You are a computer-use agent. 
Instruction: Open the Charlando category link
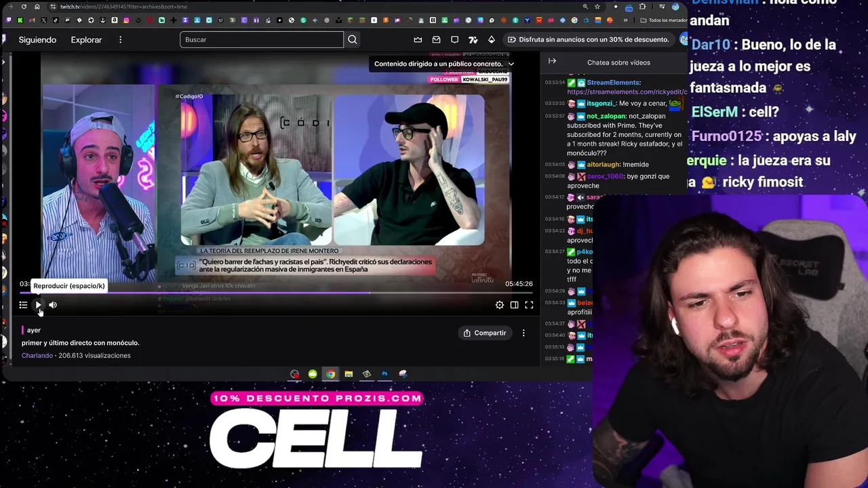37,355
